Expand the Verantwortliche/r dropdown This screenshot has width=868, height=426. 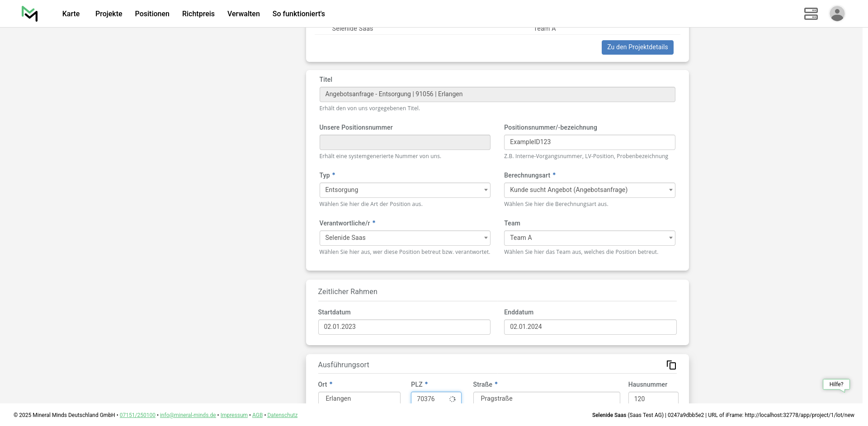405,238
